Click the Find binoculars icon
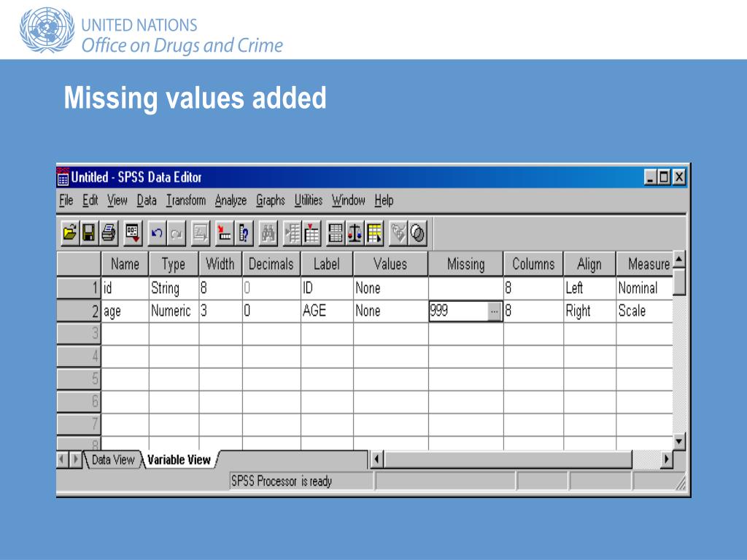The image size is (747, 560). [x=268, y=233]
